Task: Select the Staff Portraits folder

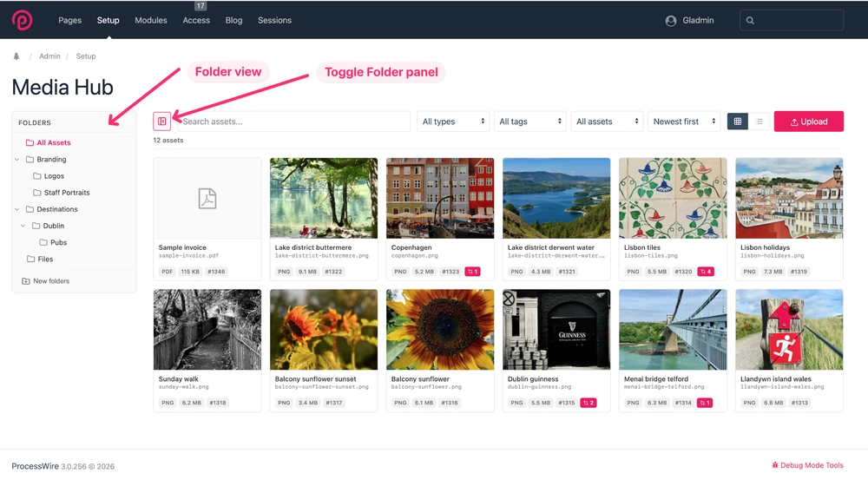Action: (67, 193)
